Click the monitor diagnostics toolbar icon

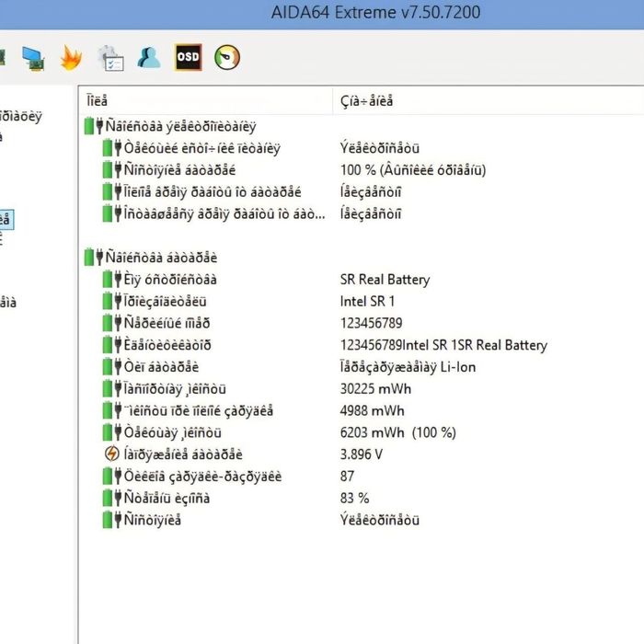(33, 58)
